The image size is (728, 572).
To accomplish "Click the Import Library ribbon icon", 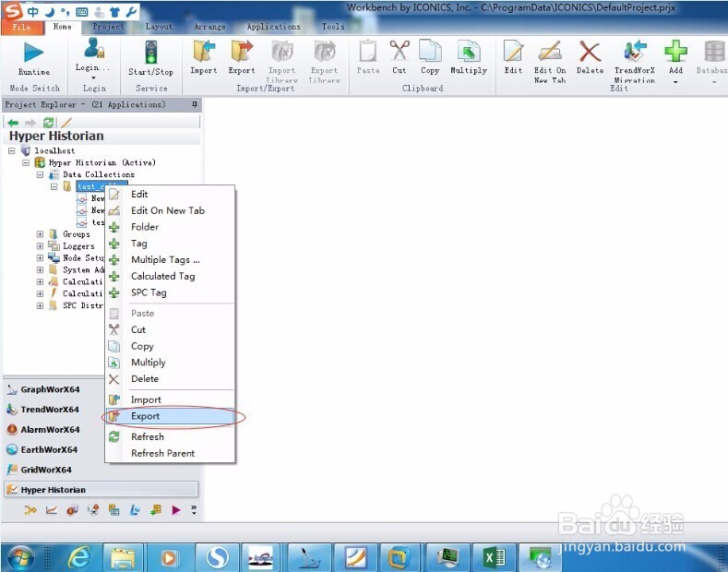I will pos(281,51).
